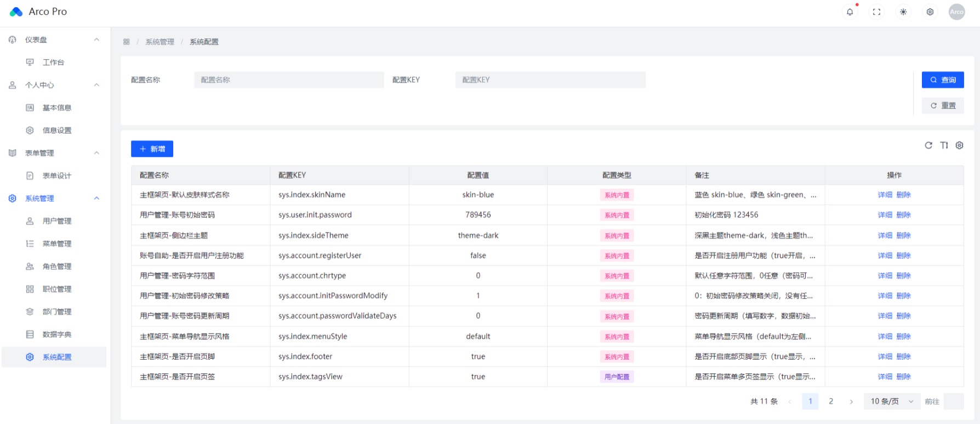
Task: Refresh the table with the reload icon
Action: pos(928,145)
